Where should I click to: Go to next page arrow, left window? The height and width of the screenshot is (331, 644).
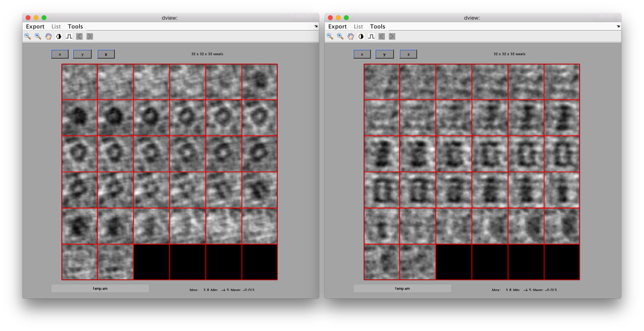click(x=90, y=36)
